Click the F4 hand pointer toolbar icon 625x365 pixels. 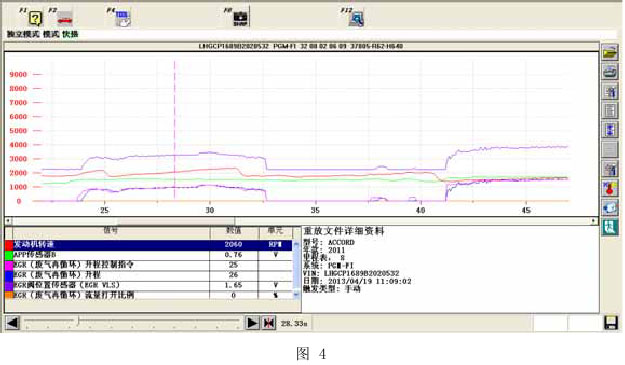pos(123,18)
